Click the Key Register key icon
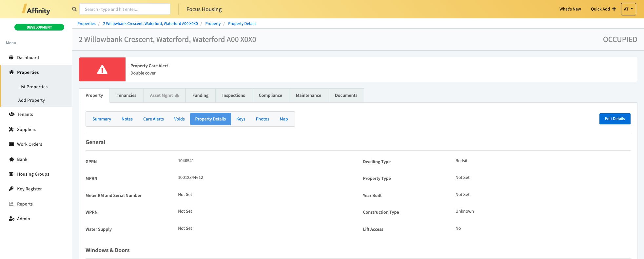 pos(11,189)
